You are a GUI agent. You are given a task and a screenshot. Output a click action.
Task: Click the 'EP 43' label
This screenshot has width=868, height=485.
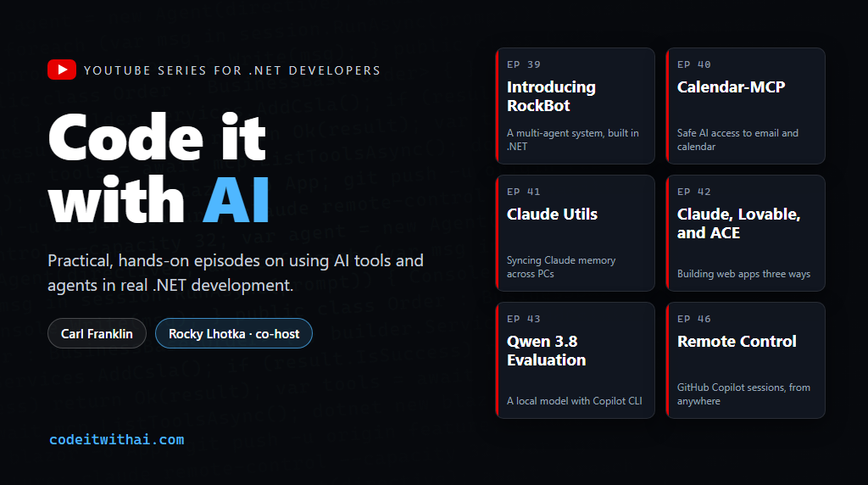tap(524, 319)
